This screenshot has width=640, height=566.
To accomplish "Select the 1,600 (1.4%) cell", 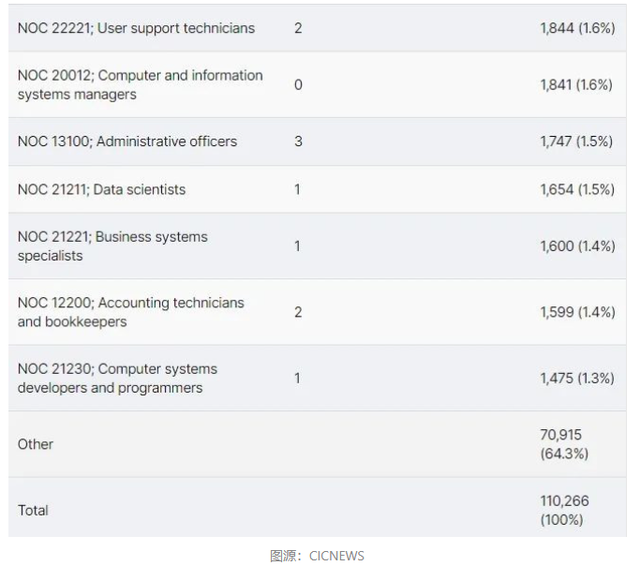I will 576,246.
